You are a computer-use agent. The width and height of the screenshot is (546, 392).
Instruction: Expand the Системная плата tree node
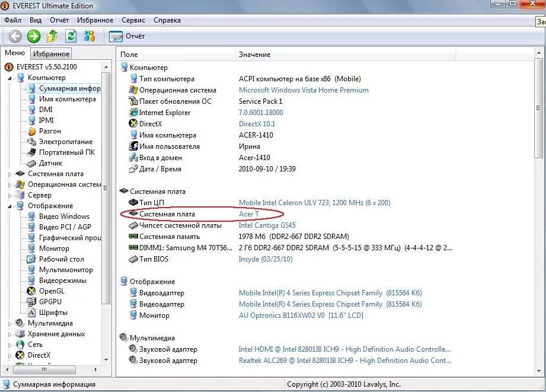[x=9, y=174]
